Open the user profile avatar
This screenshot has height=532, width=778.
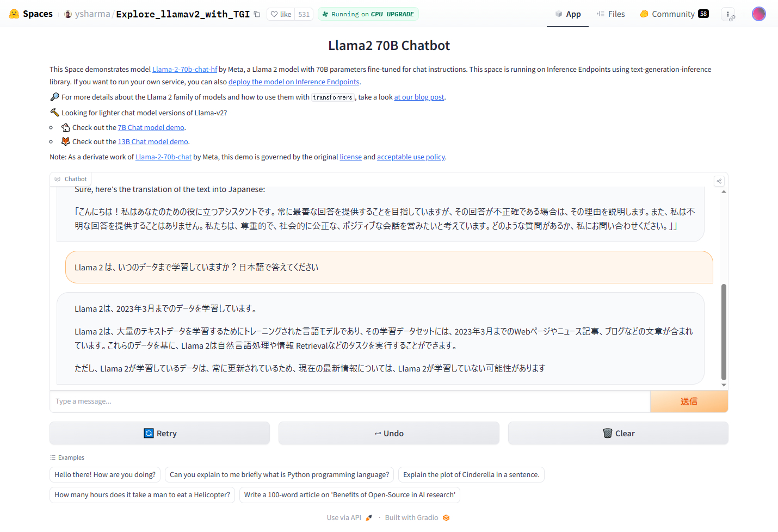[758, 14]
